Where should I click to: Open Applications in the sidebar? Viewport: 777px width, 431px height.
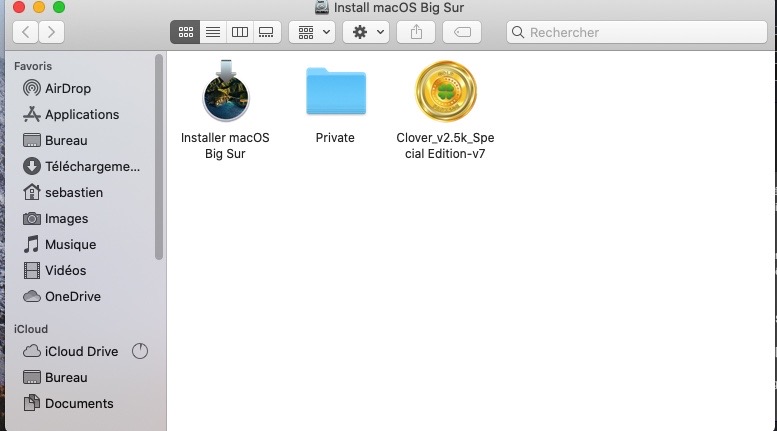[x=82, y=114]
